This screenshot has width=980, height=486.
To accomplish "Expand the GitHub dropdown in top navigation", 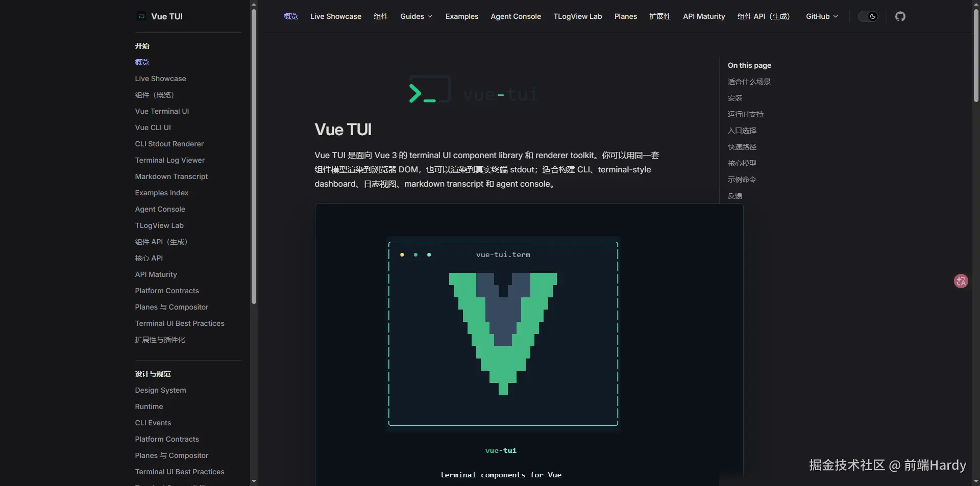I will [822, 16].
